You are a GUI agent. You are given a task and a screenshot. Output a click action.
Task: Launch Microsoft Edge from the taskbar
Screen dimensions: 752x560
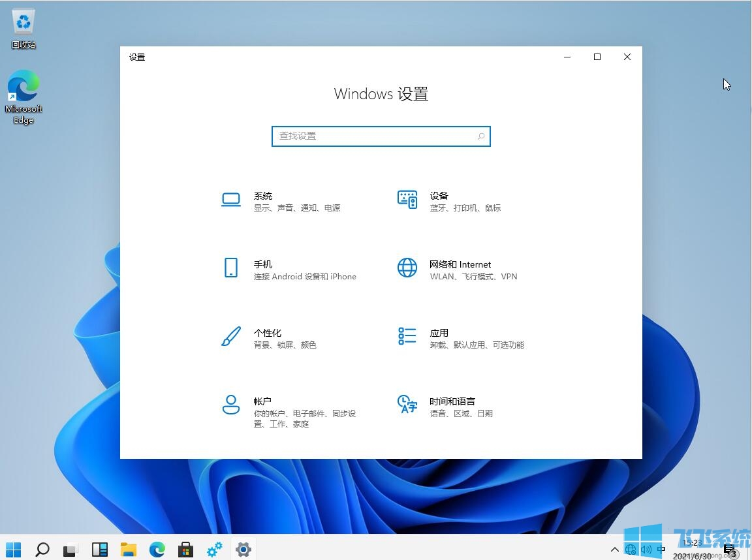157,550
